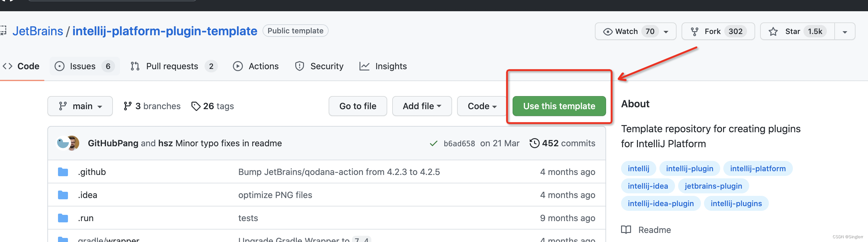Image resolution: width=868 pixels, height=242 pixels.
Task: Open the Issues tab
Action: [x=84, y=66]
